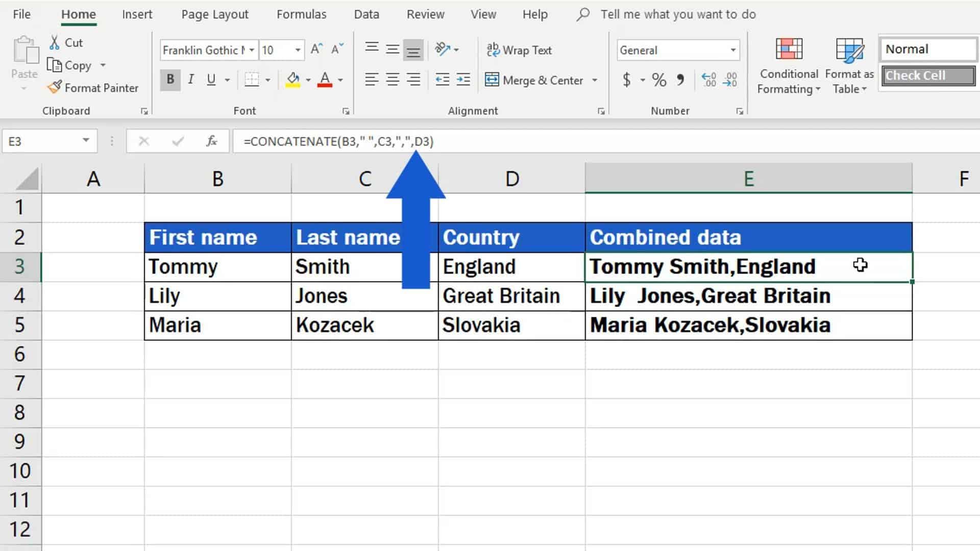The image size is (980, 551).
Task: Click the Decrease Indent button
Action: click(x=442, y=80)
